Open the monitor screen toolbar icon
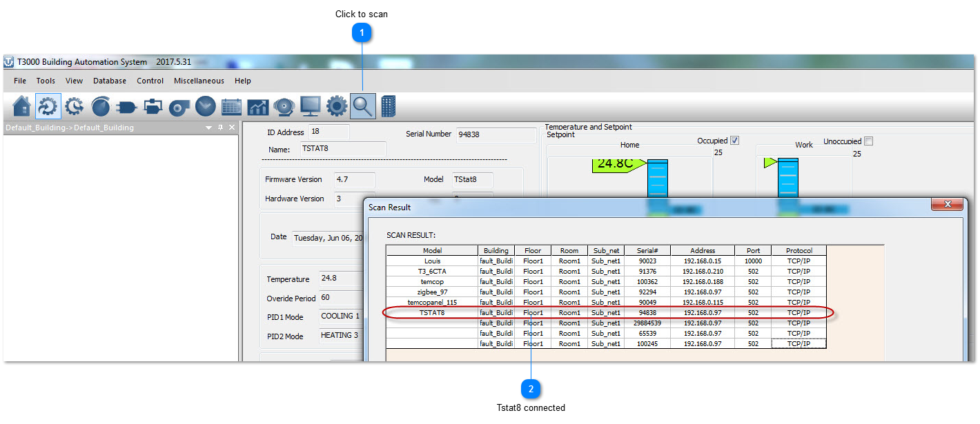Screen dimensions: 980x424 pyautogui.click(x=311, y=106)
